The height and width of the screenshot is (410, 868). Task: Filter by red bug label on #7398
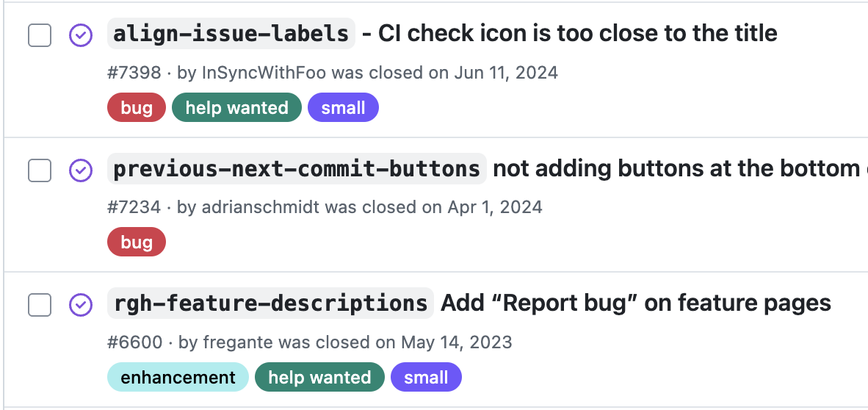[137, 108]
